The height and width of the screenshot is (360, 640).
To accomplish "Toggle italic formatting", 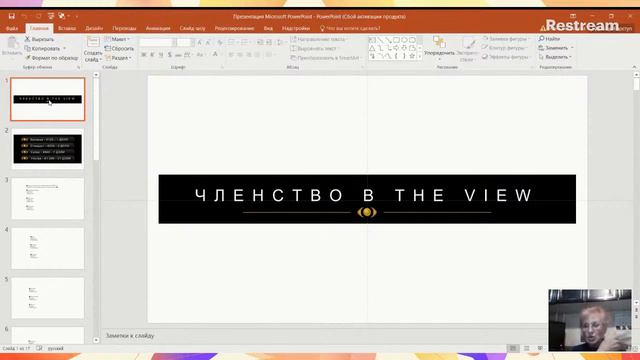I will (152, 55).
